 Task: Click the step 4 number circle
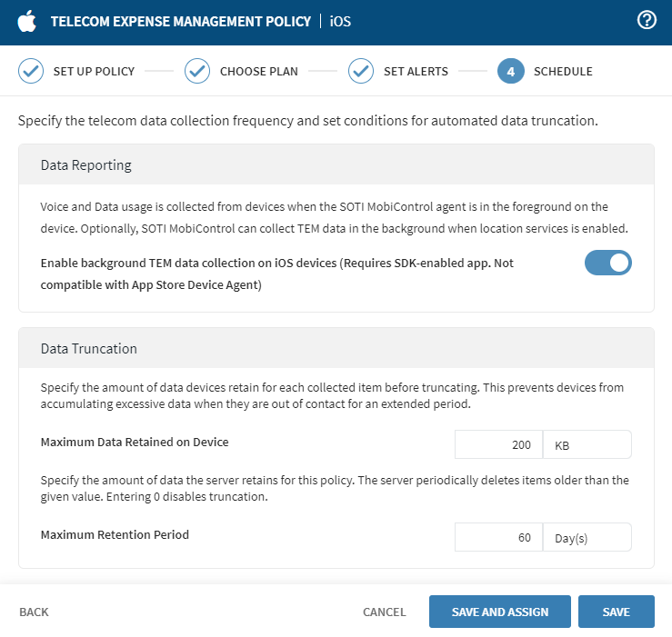point(511,71)
